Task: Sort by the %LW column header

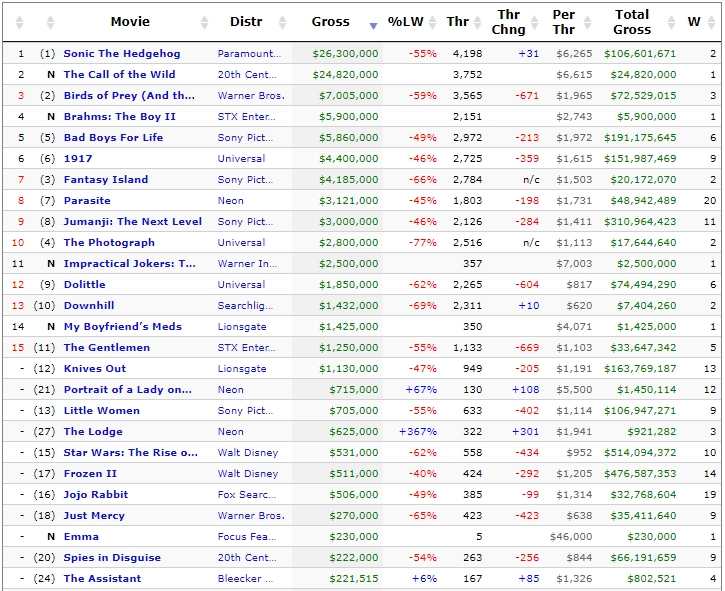Action: (x=406, y=22)
